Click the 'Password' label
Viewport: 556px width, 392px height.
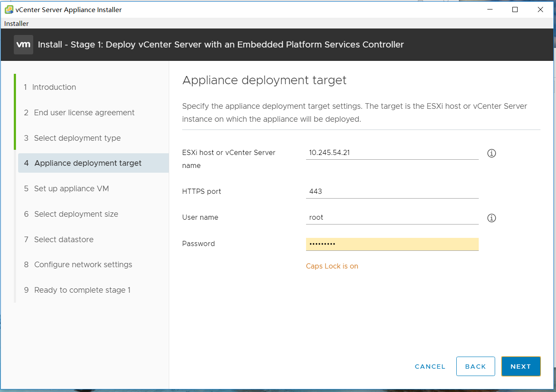[199, 244]
